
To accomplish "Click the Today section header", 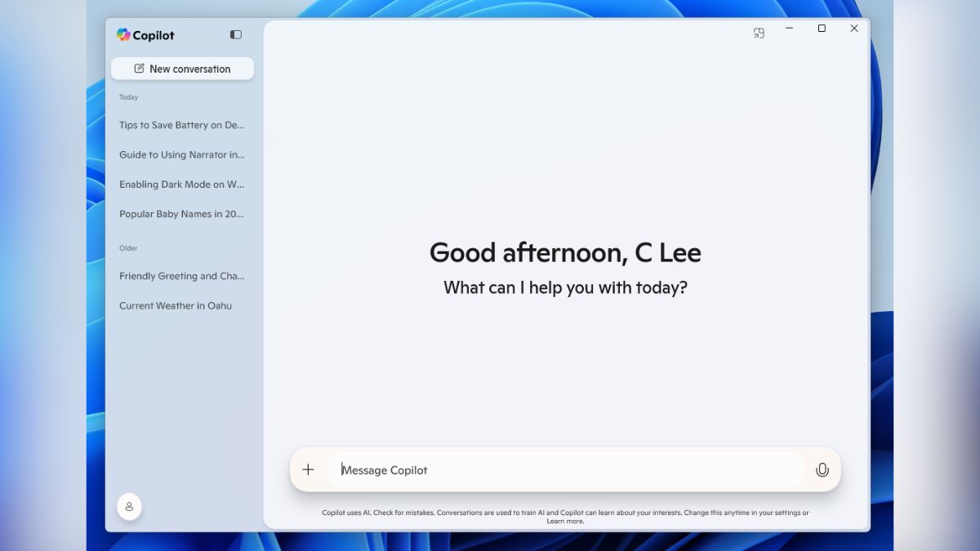I will tap(128, 96).
